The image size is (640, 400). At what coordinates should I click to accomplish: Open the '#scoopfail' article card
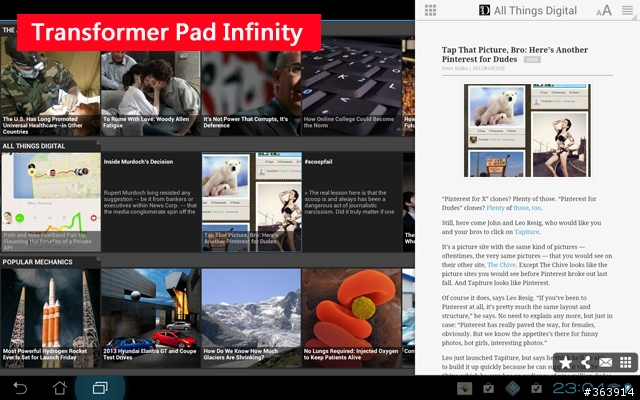coord(351,202)
